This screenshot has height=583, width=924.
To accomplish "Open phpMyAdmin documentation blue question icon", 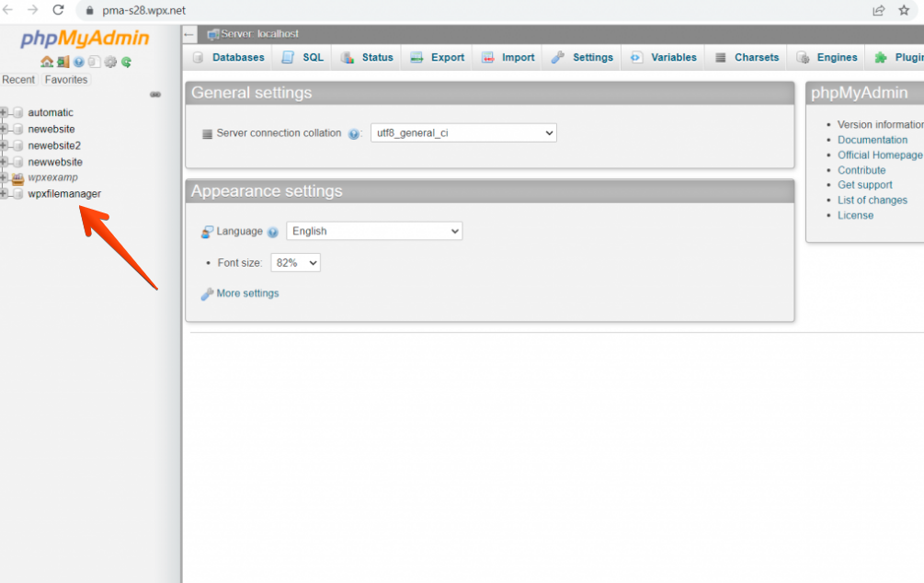I will pos(78,63).
